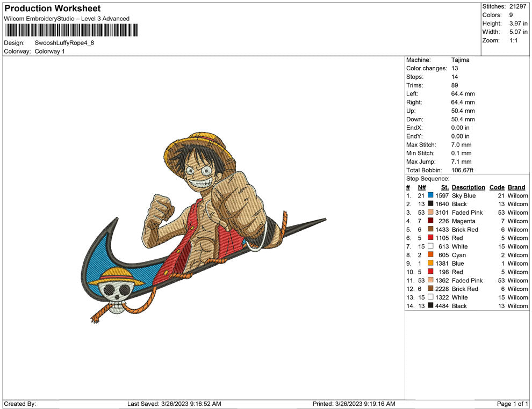
Task: Click the orange swatch labeled Cyan
Action: (430, 254)
